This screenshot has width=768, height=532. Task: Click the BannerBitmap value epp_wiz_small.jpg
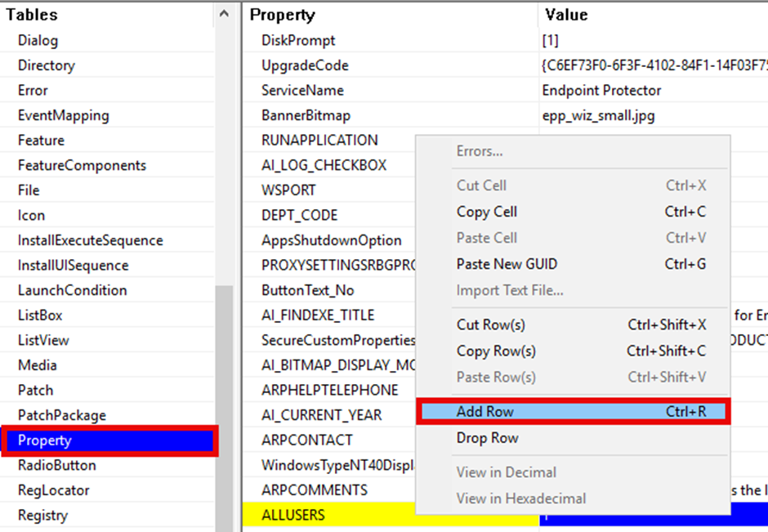tap(598, 115)
